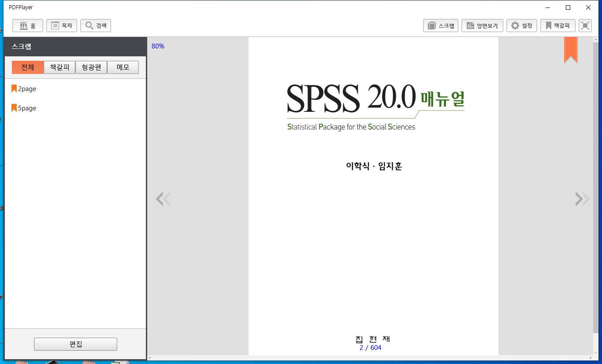Open the 설정 settings button
Viewport: 602px width, 364px height.
pos(522,26)
